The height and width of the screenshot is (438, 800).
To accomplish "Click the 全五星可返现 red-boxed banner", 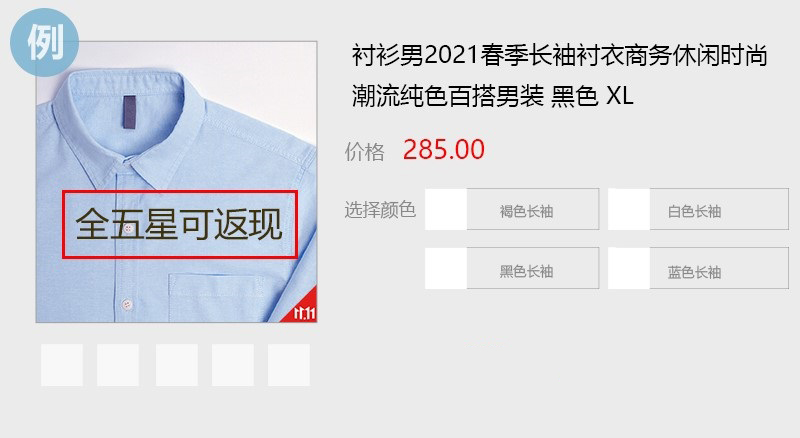I will coord(180,225).
